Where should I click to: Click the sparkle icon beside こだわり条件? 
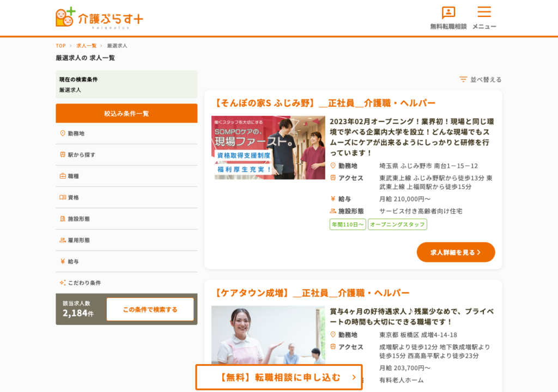click(63, 283)
